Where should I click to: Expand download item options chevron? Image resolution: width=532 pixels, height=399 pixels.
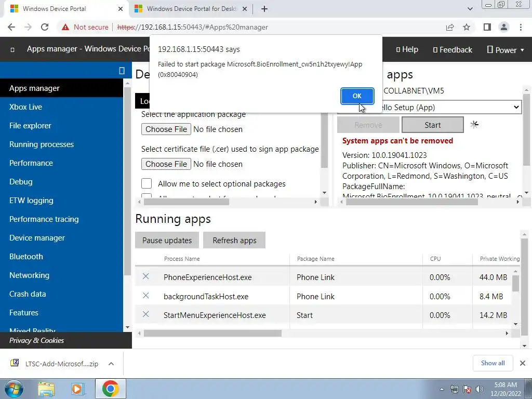(111, 364)
